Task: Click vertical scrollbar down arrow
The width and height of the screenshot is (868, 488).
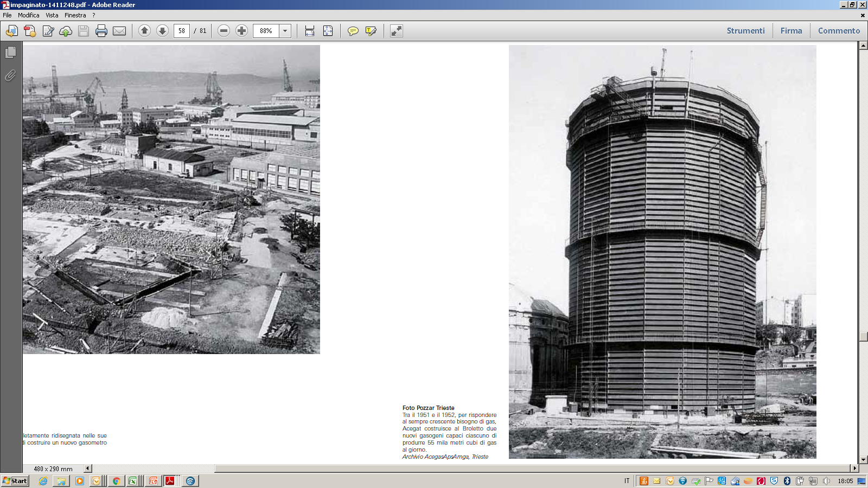Action: 864,460
